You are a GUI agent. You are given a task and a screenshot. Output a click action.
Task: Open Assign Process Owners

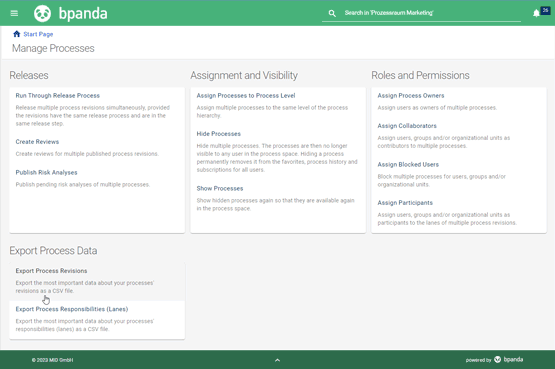point(411,96)
